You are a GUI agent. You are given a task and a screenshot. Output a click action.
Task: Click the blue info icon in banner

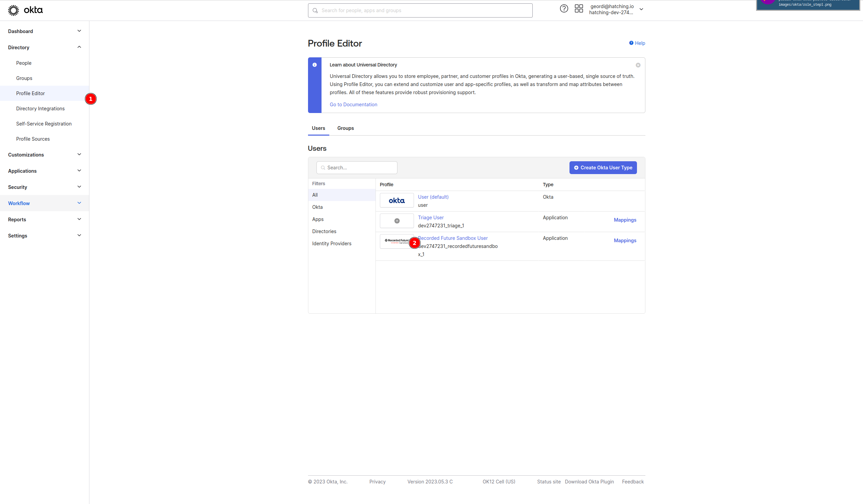click(314, 65)
